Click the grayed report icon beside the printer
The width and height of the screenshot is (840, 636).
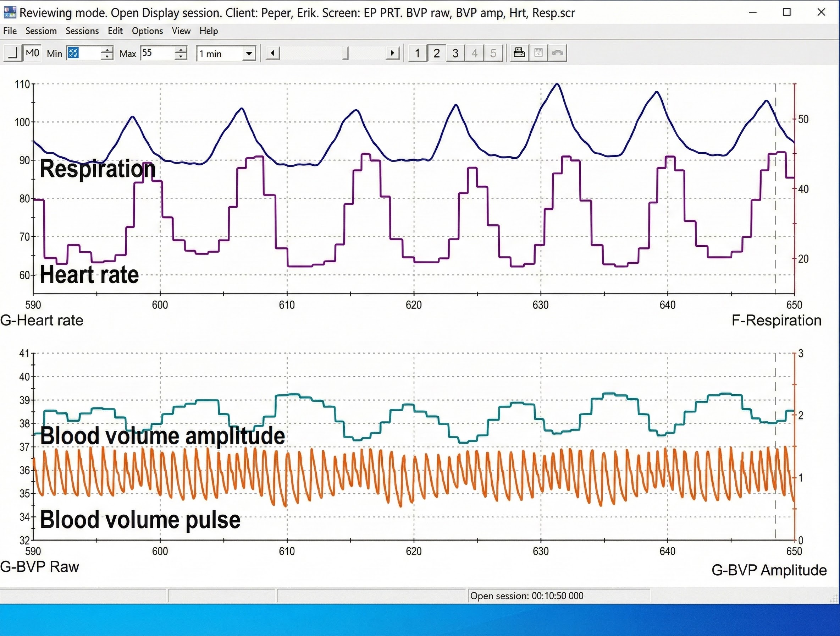[x=538, y=53]
